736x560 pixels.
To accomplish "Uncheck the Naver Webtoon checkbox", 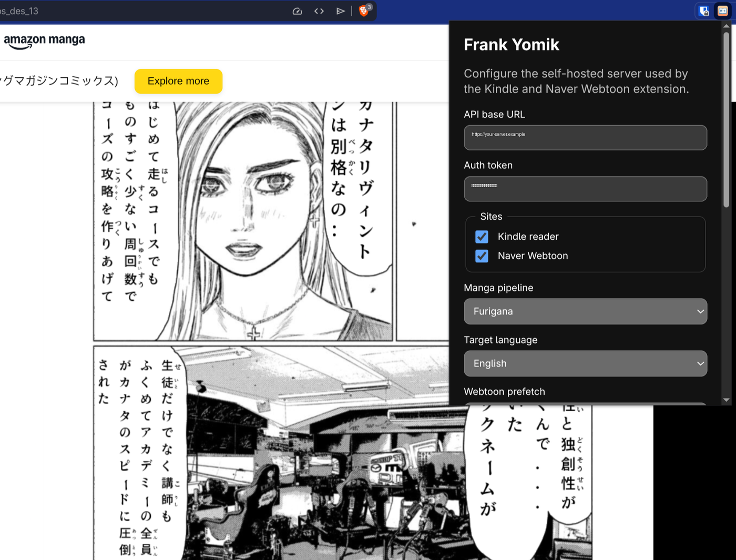I will [x=482, y=256].
